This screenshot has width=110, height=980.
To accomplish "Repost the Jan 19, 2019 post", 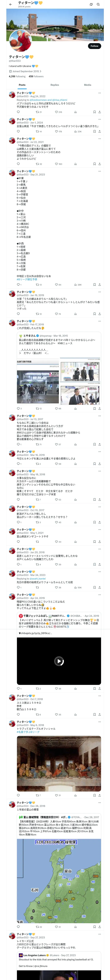I will (37, 314).
